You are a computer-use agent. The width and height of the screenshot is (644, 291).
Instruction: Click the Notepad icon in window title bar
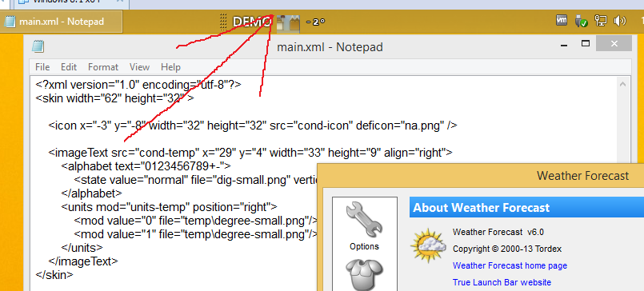(x=38, y=47)
